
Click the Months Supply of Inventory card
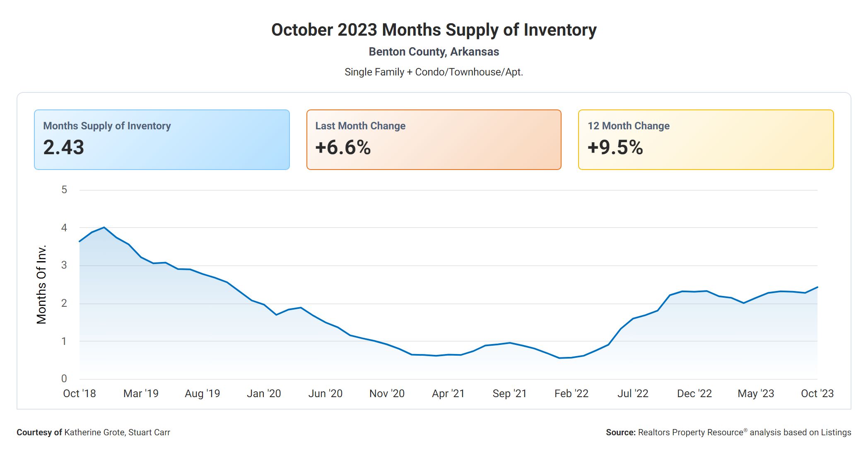(x=162, y=139)
